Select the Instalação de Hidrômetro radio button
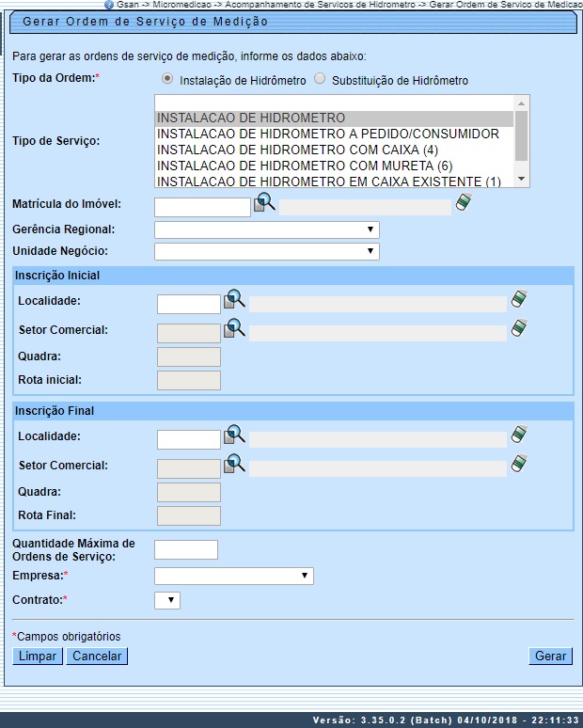Image resolution: width=583 pixels, height=728 pixels. (x=167, y=80)
